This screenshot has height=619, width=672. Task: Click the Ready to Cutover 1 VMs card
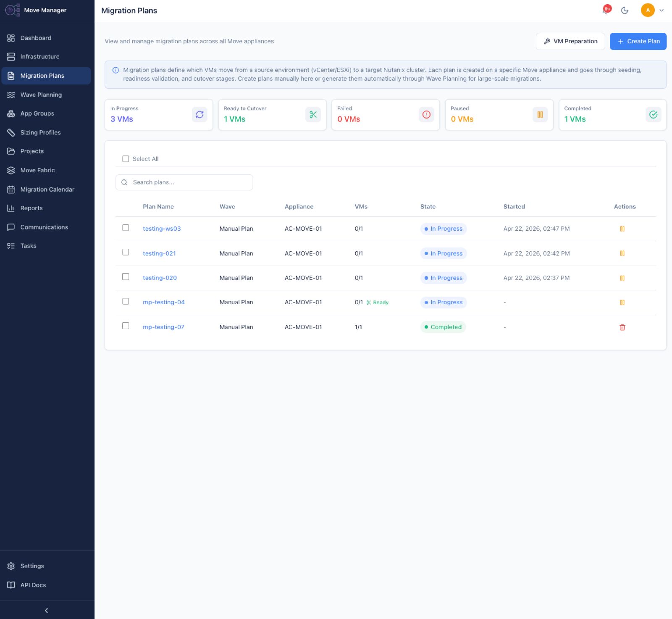pyautogui.click(x=272, y=115)
